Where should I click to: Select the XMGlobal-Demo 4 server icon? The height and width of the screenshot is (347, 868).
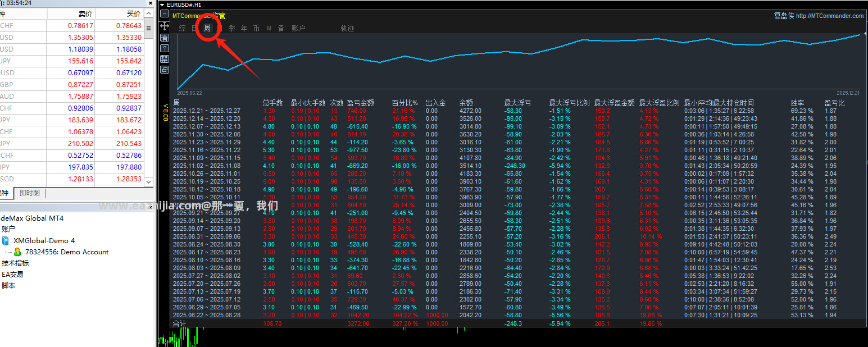[x=5, y=240]
